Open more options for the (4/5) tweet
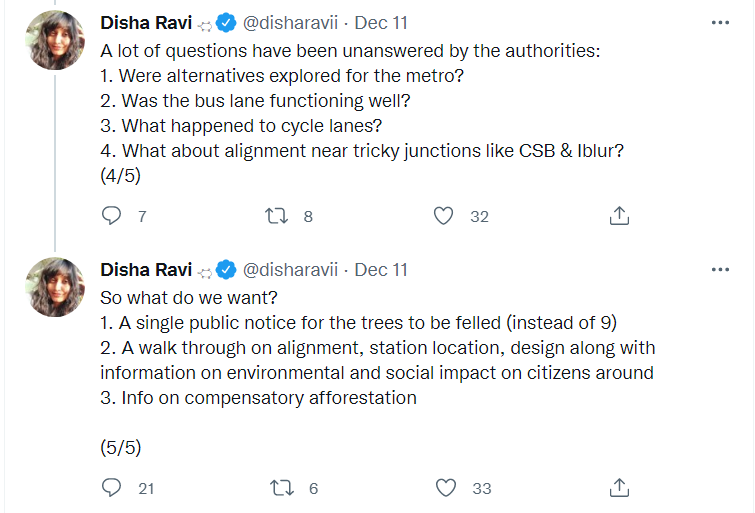The height and width of the screenshot is (513, 755). pos(720,22)
